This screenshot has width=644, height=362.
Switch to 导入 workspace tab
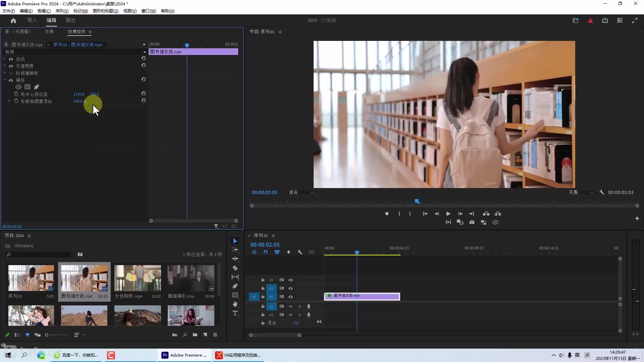pyautogui.click(x=32, y=20)
